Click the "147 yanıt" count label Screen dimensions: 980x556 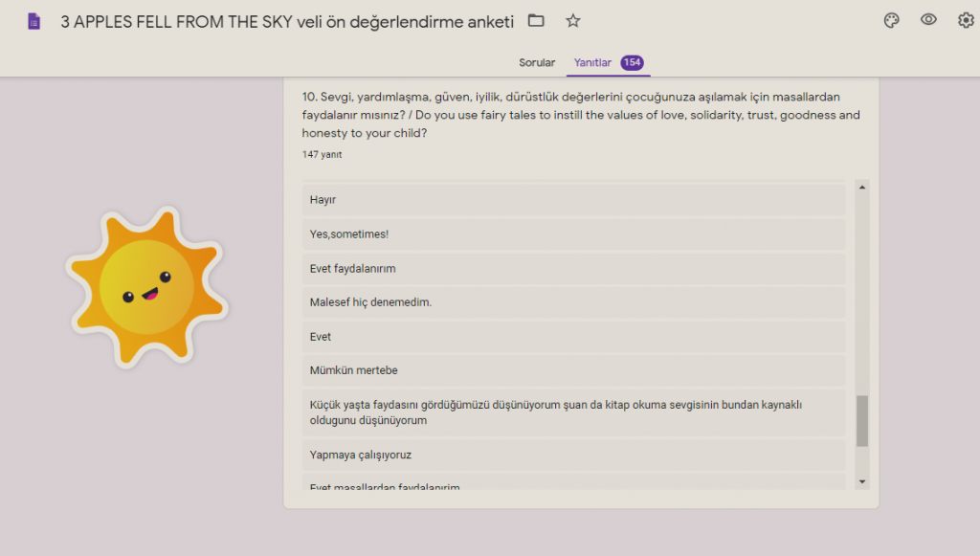[322, 154]
